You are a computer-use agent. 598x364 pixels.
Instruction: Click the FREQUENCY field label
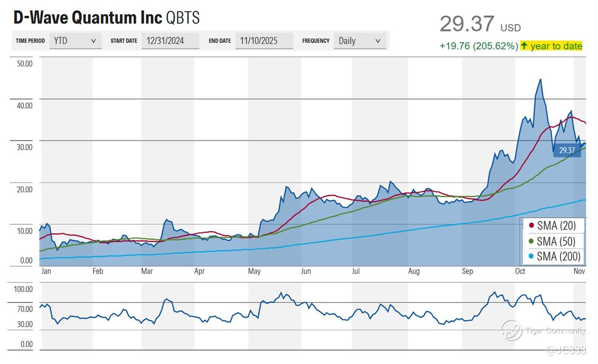coord(316,41)
